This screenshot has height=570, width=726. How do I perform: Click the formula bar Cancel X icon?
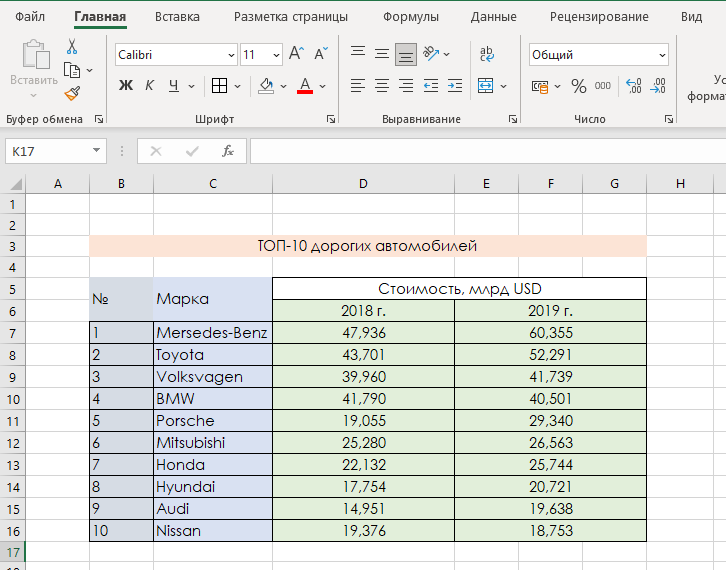point(156,151)
